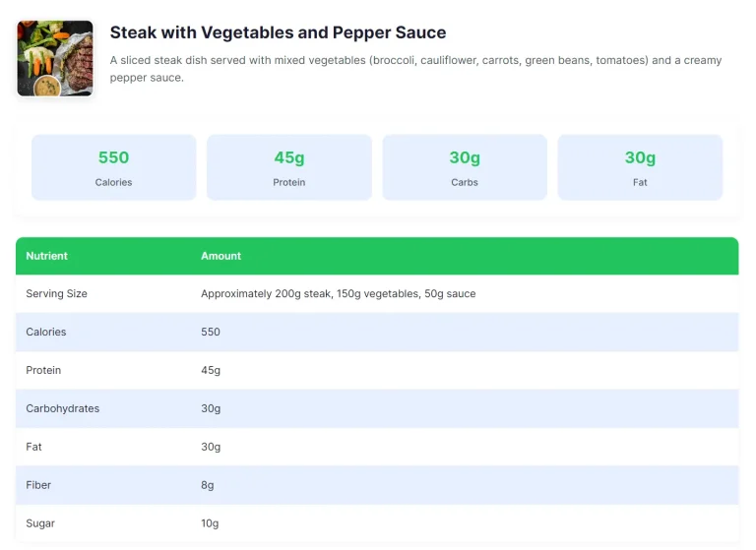Select the Carbohydrates row label
Viewport: 756px width, 550px height.
63,409
